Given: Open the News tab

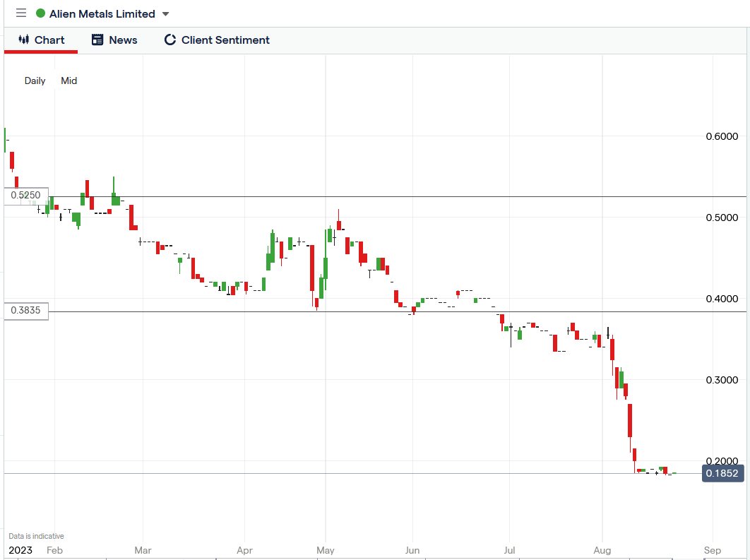Looking at the screenshot, I should (x=114, y=40).
